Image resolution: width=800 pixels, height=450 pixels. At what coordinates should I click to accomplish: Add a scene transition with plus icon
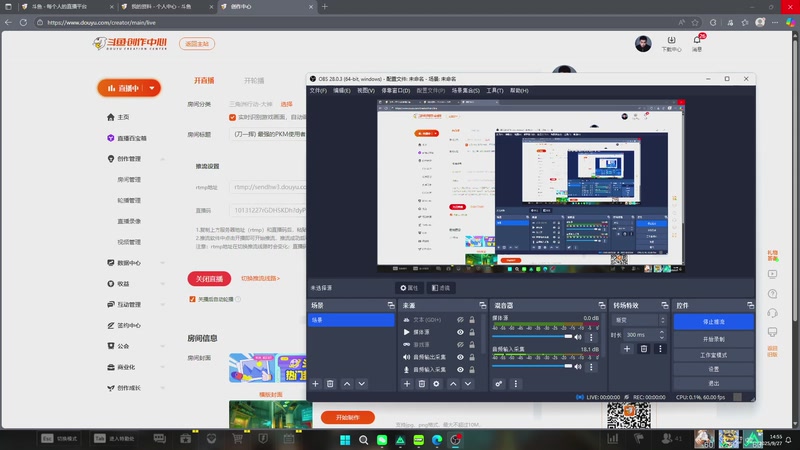(x=627, y=349)
